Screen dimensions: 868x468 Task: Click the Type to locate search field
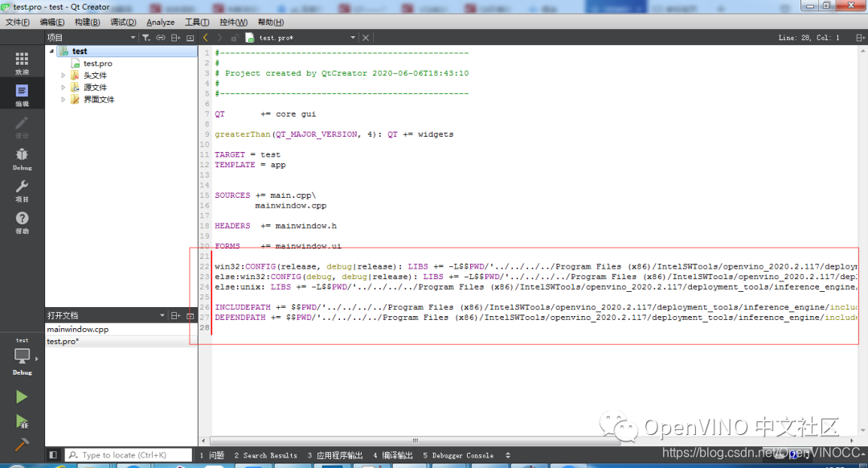coord(129,455)
